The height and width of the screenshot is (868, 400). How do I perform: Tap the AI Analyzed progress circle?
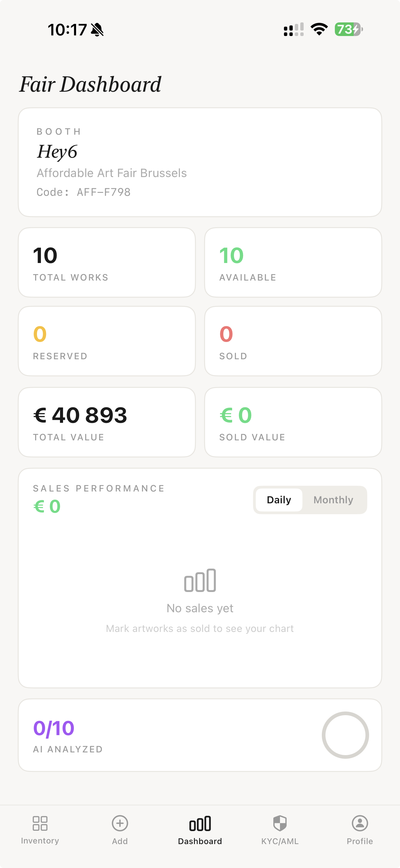346,735
